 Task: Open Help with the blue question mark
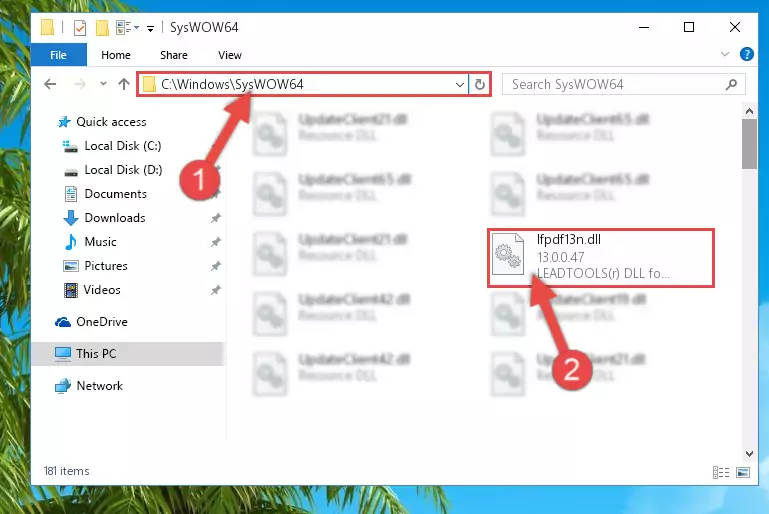746,54
